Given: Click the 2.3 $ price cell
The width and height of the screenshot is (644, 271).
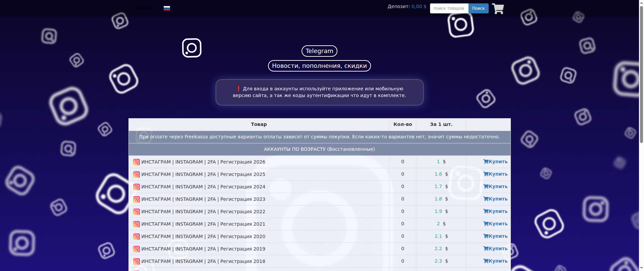Looking at the screenshot, I should (441, 261).
